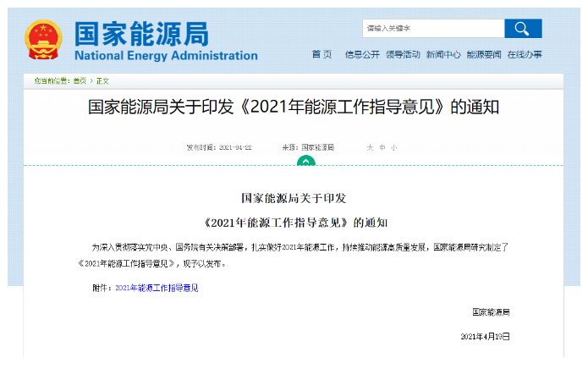
Task: Set font size to 中
Action: (382, 148)
